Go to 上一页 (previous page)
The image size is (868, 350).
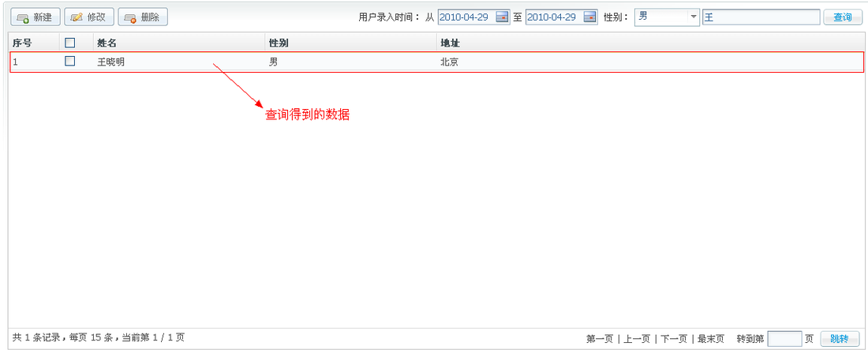coord(637,339)
